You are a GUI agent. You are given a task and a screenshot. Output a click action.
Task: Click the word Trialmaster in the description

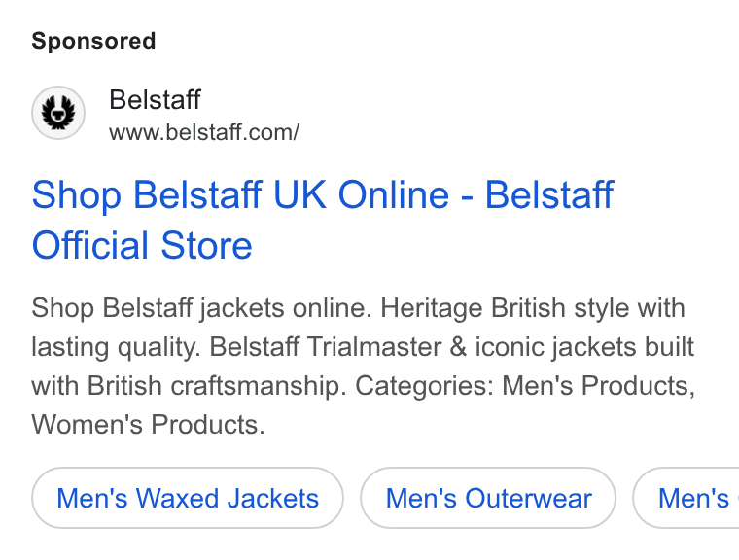coord(374,347)
